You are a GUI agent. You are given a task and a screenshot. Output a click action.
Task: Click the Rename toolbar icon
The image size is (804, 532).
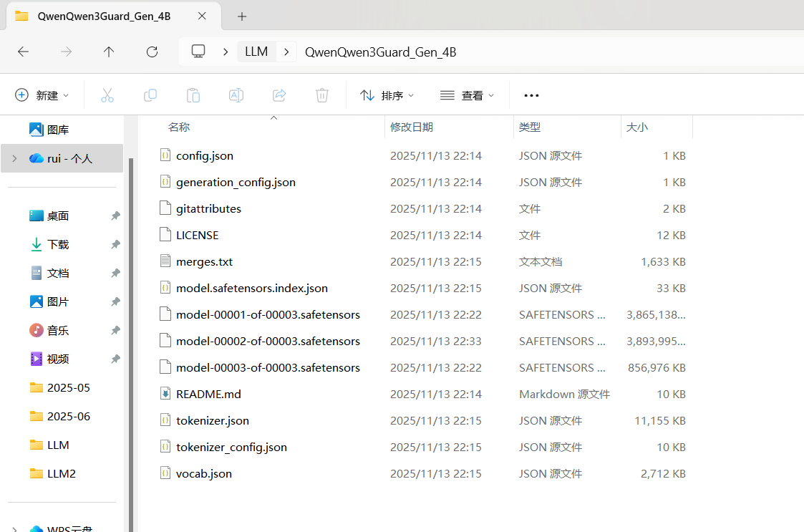(236, 95)
